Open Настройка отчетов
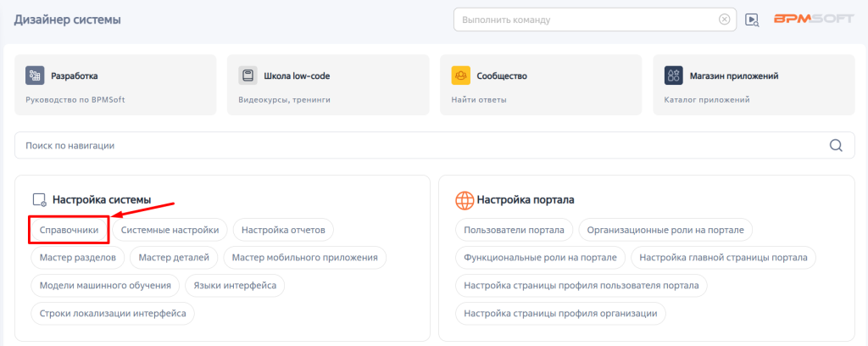The image size is (868, 346). [x=283, y=230]
